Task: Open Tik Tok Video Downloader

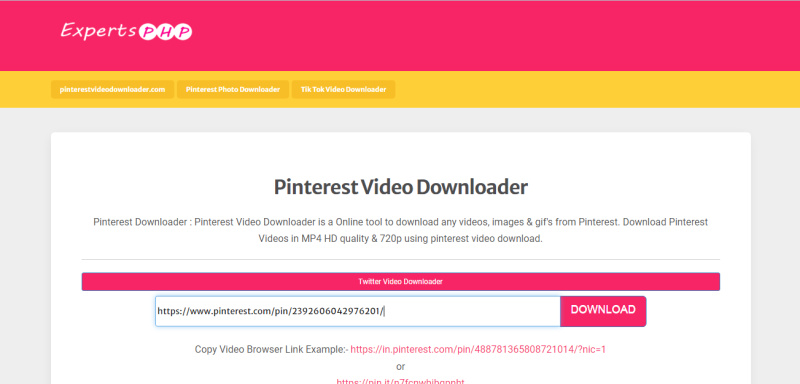Action: (343, 89)
